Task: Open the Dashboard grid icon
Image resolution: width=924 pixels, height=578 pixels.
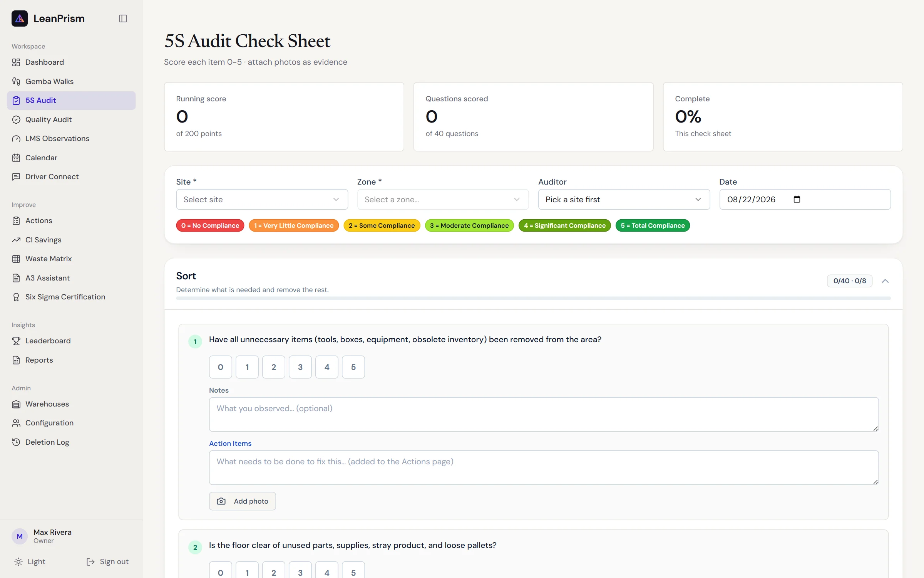Action: point(16,62)
